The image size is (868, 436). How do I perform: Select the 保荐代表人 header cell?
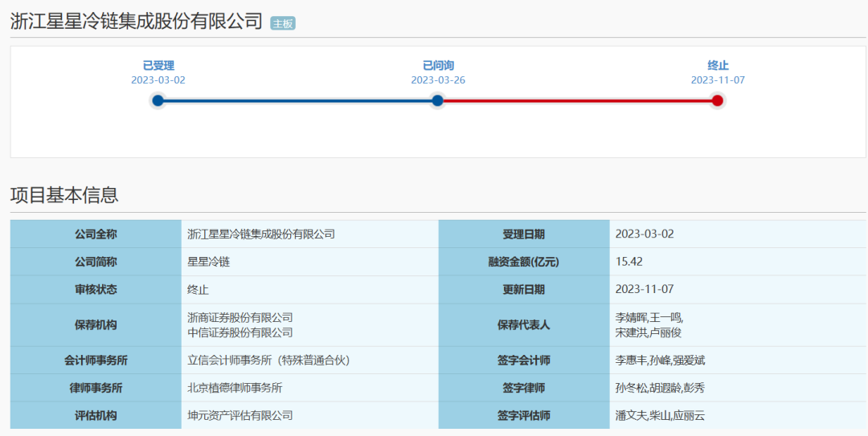click(x=523, y=325)
